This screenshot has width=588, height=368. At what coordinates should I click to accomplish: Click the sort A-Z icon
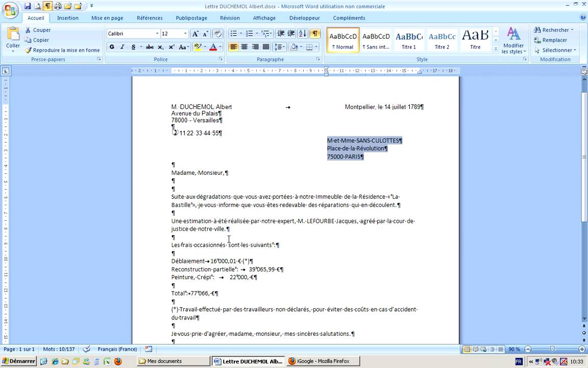[303, 34]
